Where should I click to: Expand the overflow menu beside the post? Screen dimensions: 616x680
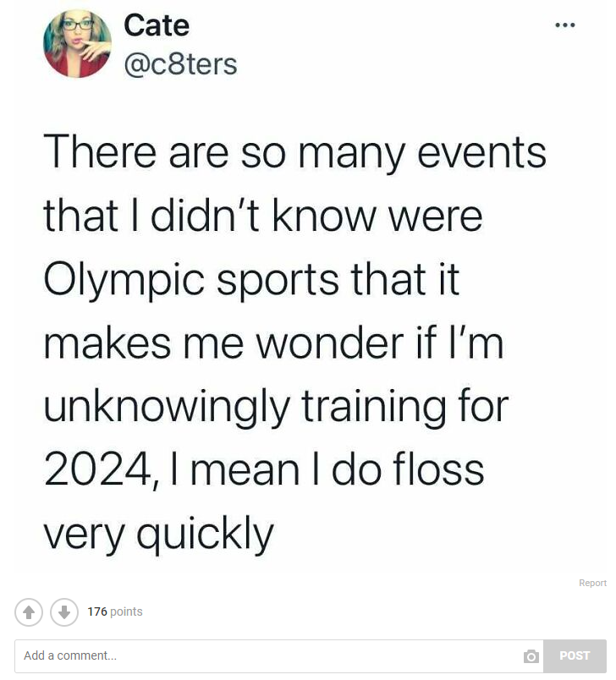tap(564, 25)
